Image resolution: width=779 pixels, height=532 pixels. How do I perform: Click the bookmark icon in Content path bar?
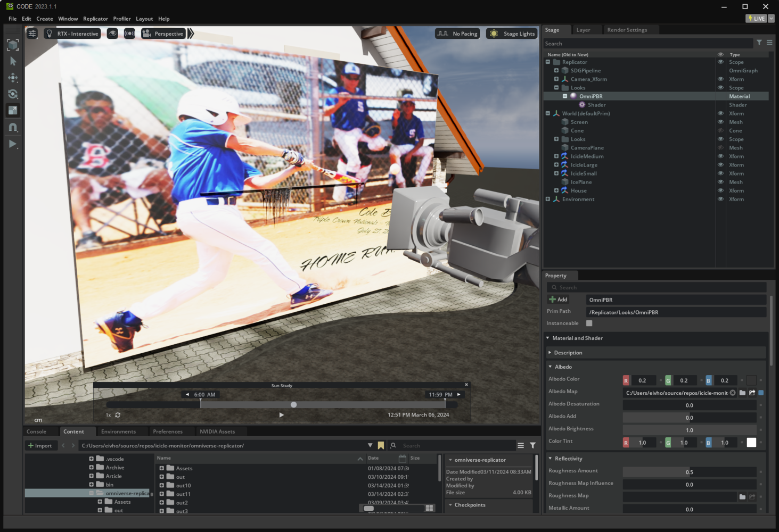click(x=381, y=446)
